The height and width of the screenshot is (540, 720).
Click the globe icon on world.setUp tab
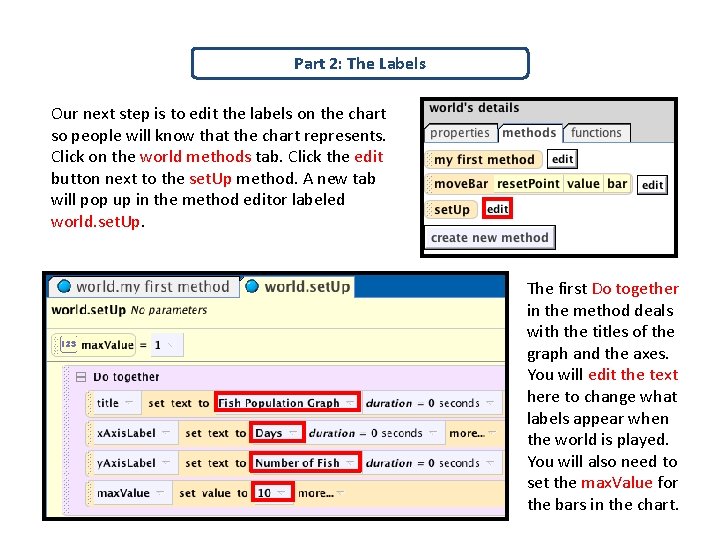[252, 287]
